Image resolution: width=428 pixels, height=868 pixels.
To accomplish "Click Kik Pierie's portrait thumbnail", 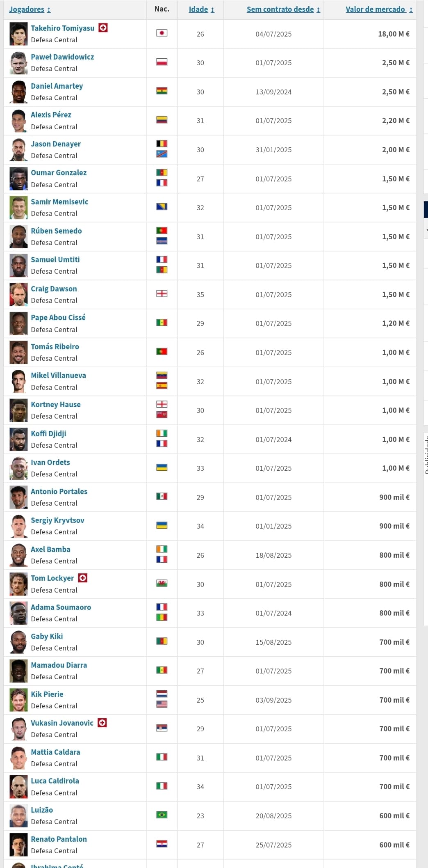I will tap(18, 700).
